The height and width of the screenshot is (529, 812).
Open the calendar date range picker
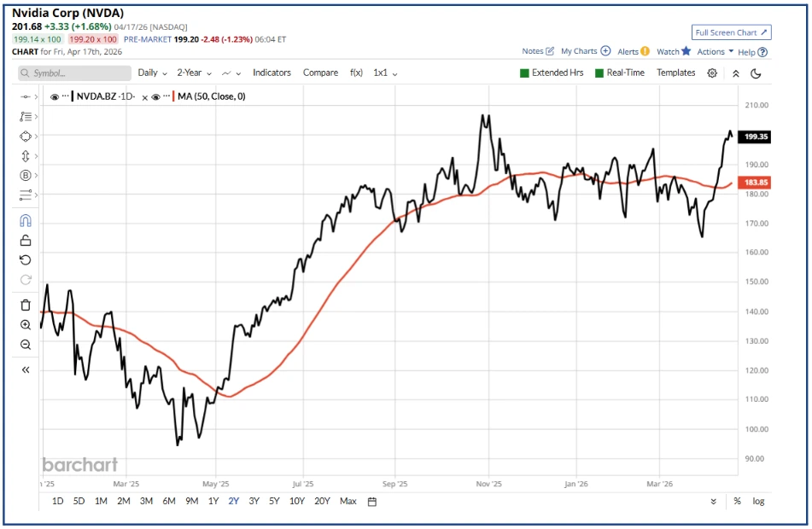[x=371, y=502]
